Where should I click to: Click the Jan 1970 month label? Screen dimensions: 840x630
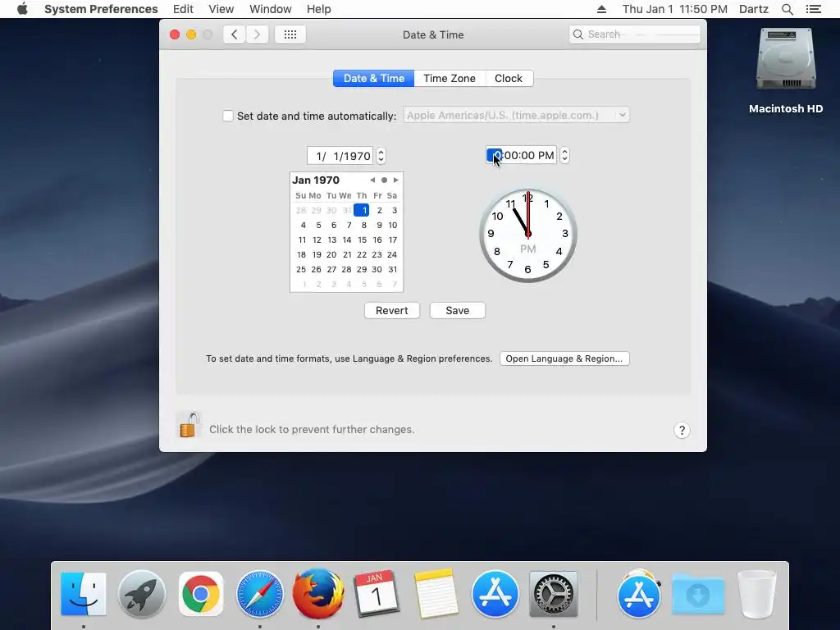pos(316,180)
